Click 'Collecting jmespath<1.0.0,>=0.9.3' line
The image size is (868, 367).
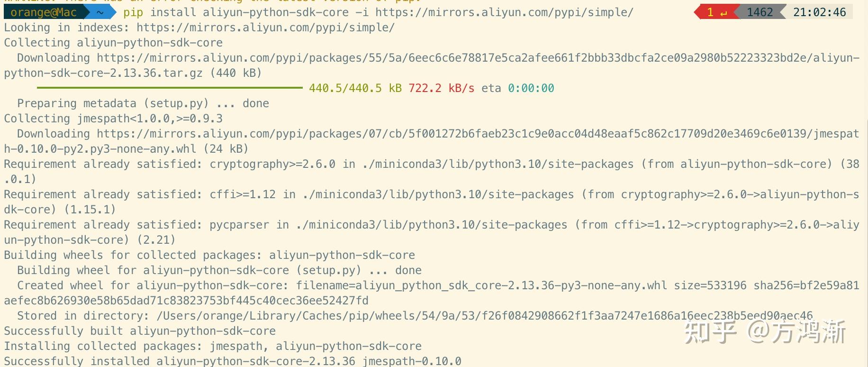[x=113, y=119]
